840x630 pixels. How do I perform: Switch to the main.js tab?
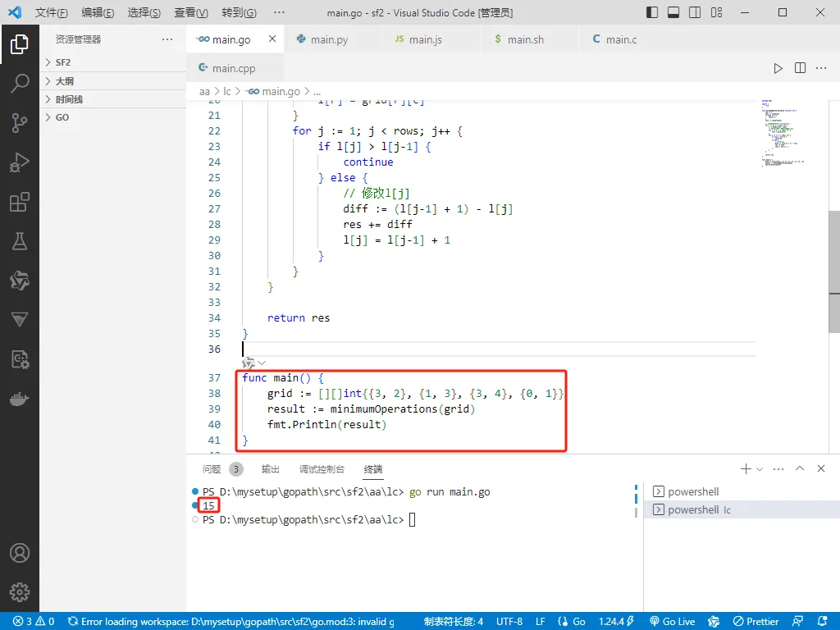click(431, 39)
